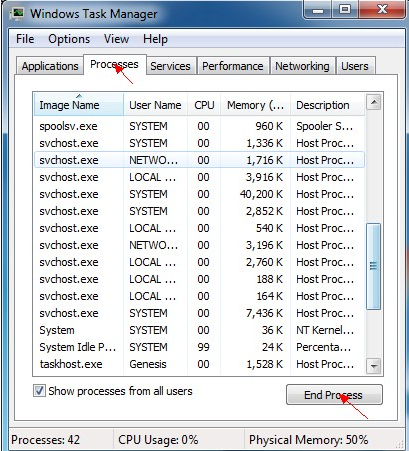Open the File menu
Viewport: 409px width, 451px height.
click(x=25, y=39)
